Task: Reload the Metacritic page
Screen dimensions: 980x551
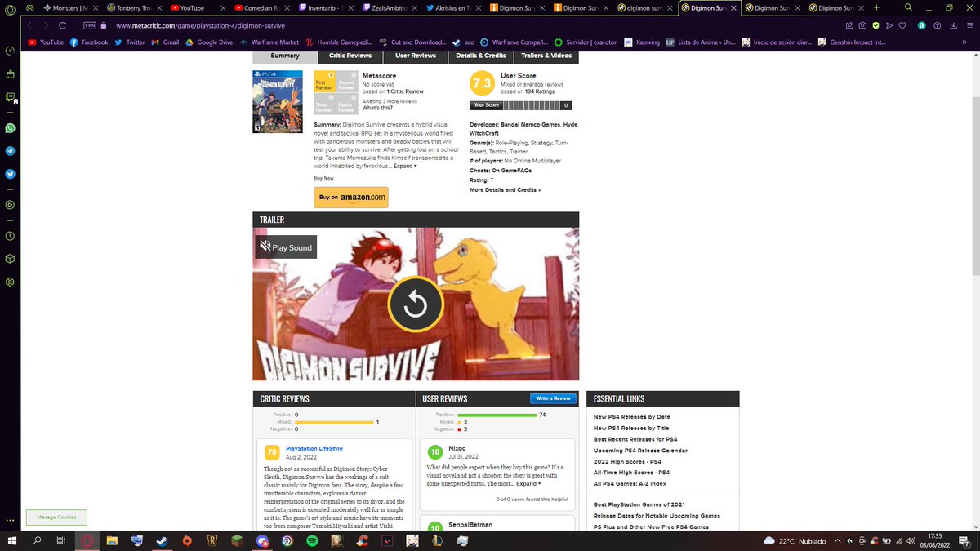Action: [x=64, y=25]
